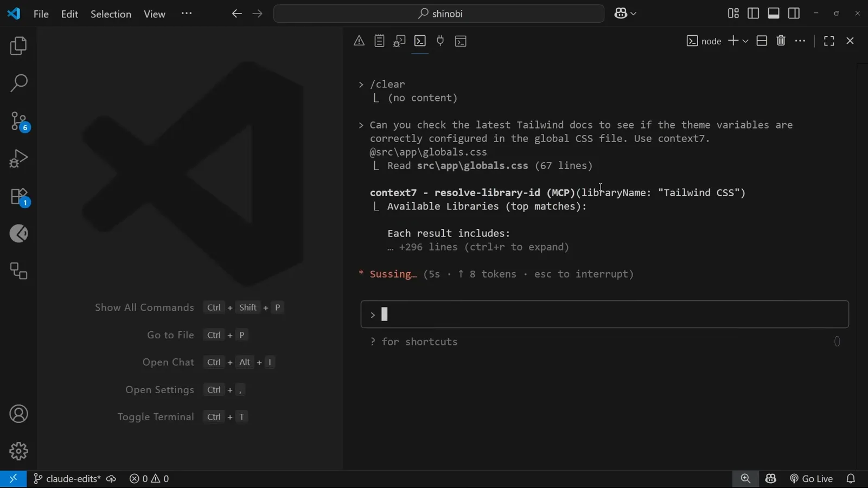Toggle the secondary side bar
Image resolution: width=868 pixels, height=488 pixels.
794,14
